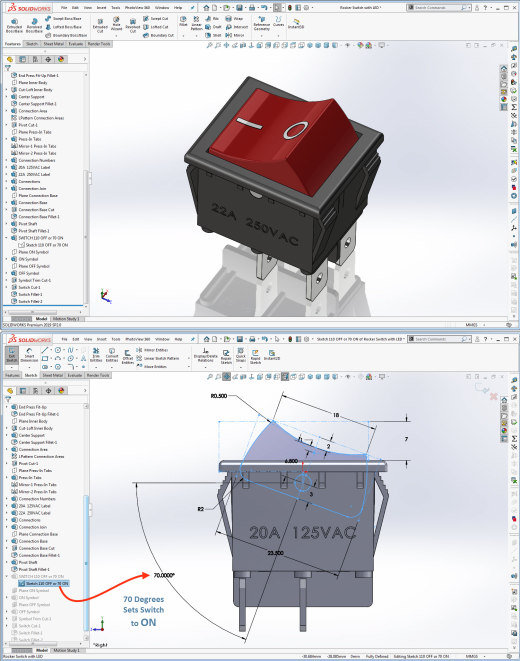The width and height of the screenshot is (520, 661).
Task: Select the Extruded Boss/Base tool
Action: coord(14,25)
